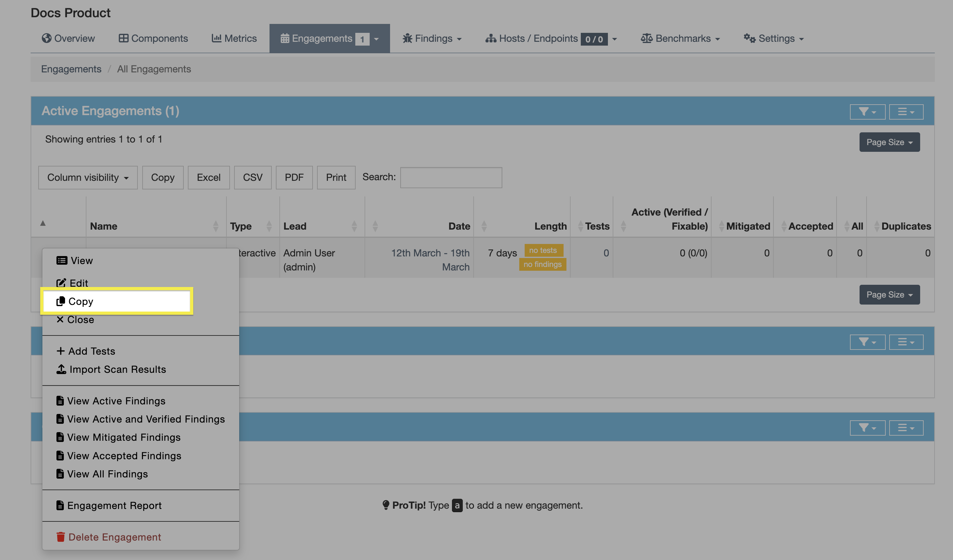The width and height of the screenshot is (953, 560).
Task: Expand the Column visibility dropdown
Action: [88, 177]
